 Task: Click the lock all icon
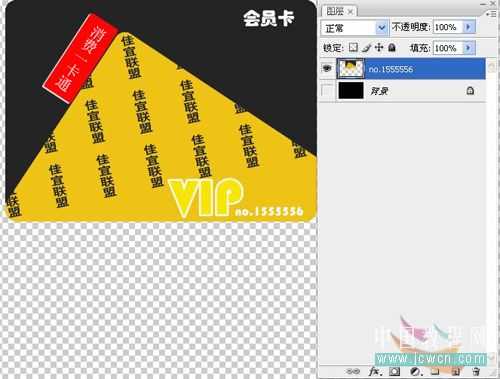[392, 47]
